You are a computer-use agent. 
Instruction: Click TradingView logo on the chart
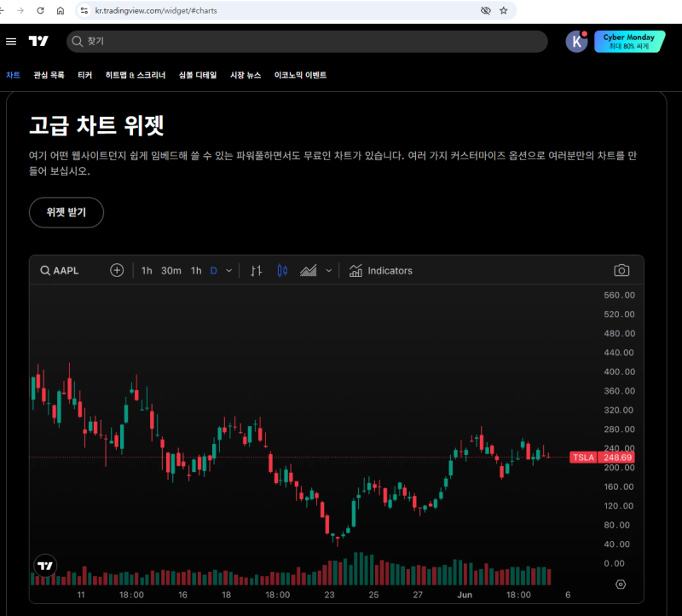[45, 566]
